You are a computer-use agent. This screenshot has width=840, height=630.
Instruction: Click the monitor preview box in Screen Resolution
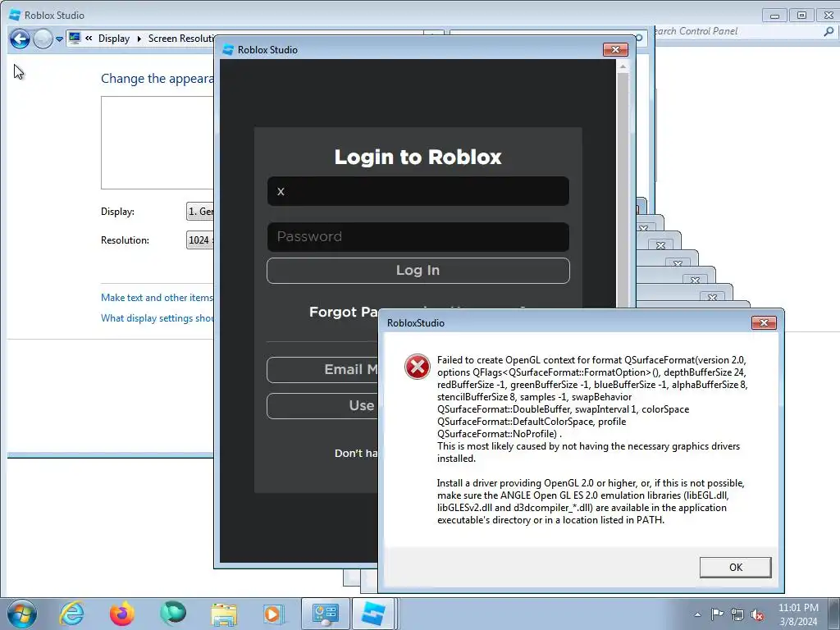[x=157, y=143]
